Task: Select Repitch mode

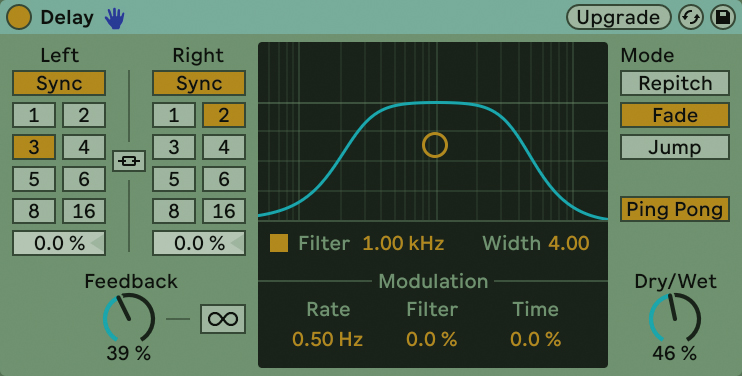Action: (x=675, y=83)
